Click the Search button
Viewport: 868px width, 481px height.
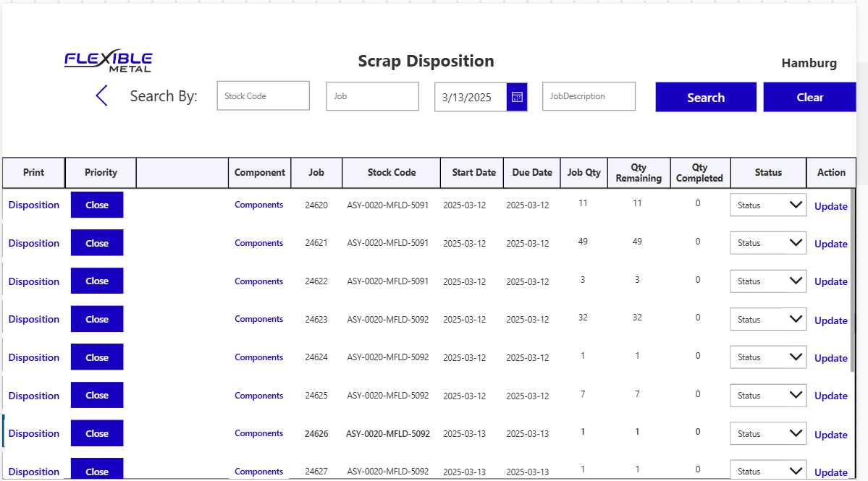click(705, 98)
